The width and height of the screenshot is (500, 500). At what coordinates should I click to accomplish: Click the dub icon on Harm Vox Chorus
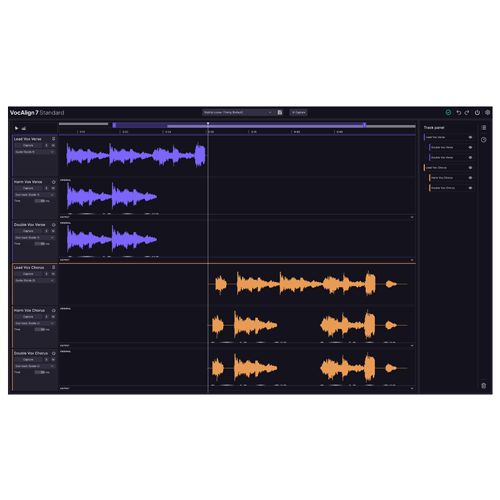tap(53, 310)
